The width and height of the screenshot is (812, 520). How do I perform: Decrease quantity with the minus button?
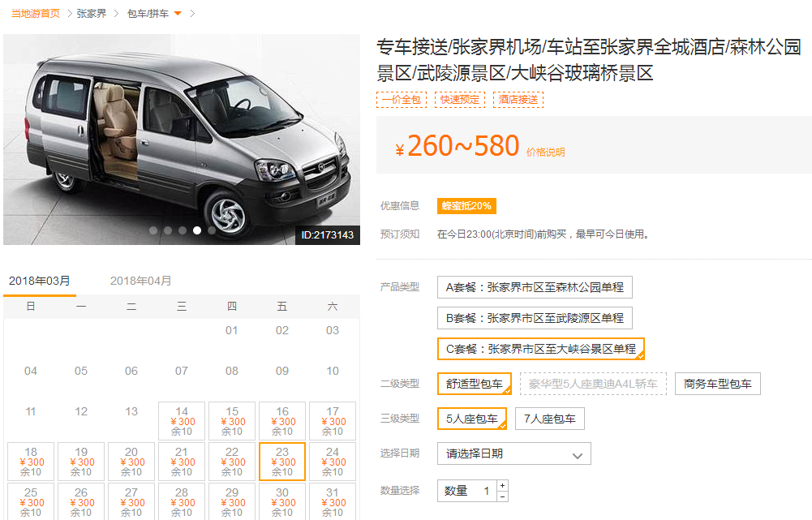click(x=502, y=496)
